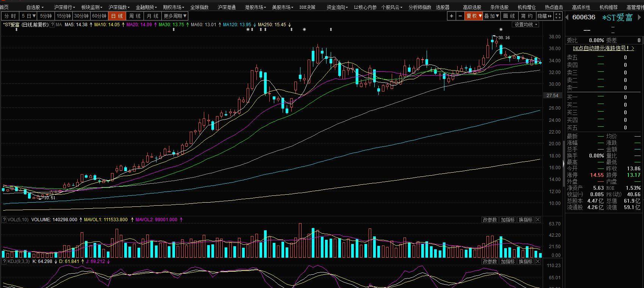Open 高成长性 menu item
The width and height of the screenshot is (644, 288).
coord(581,7)
